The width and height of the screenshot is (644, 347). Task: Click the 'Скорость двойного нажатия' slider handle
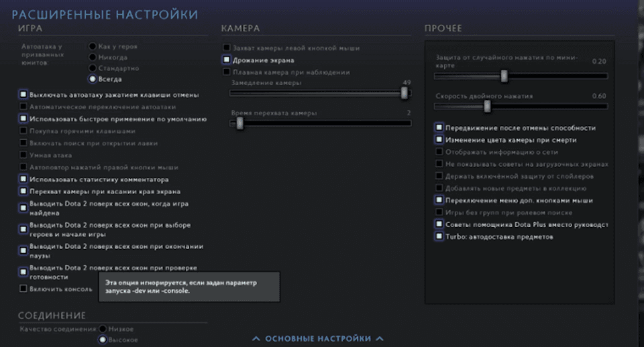coord(488,106)
